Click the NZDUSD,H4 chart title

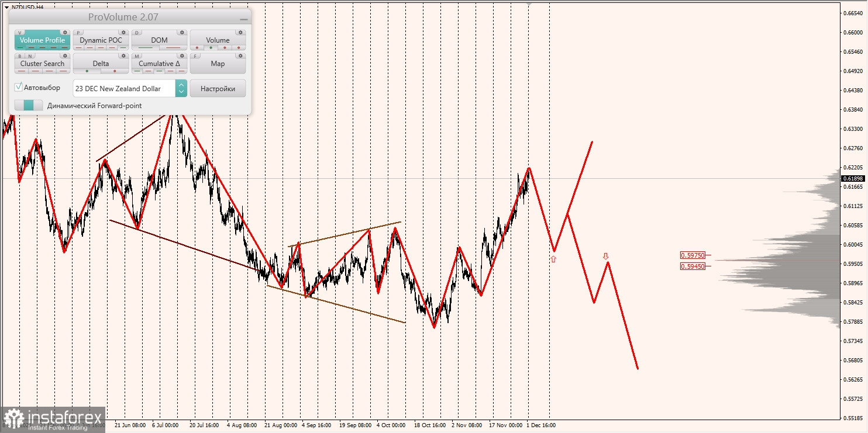click(x=27, y=7)
